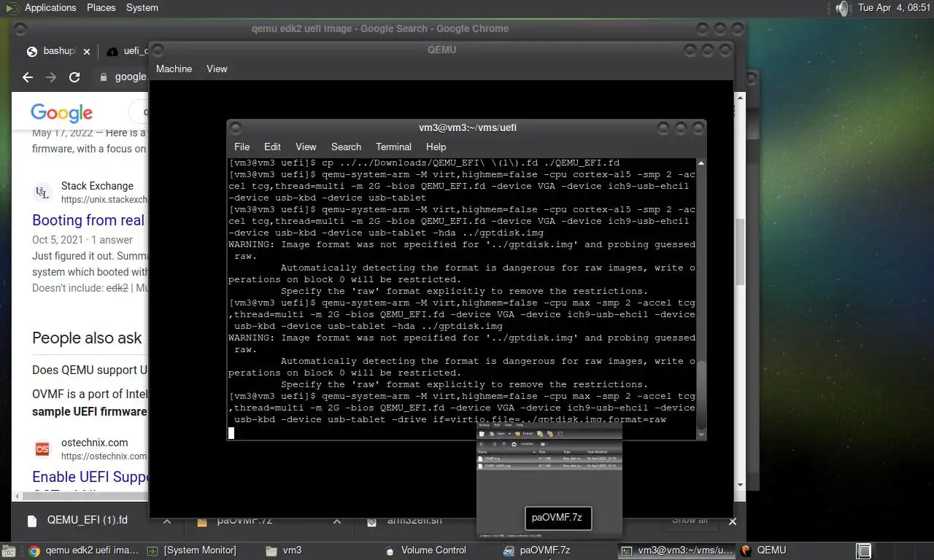Click the Google logo
934x560 pixels.
tap(61, 112)
